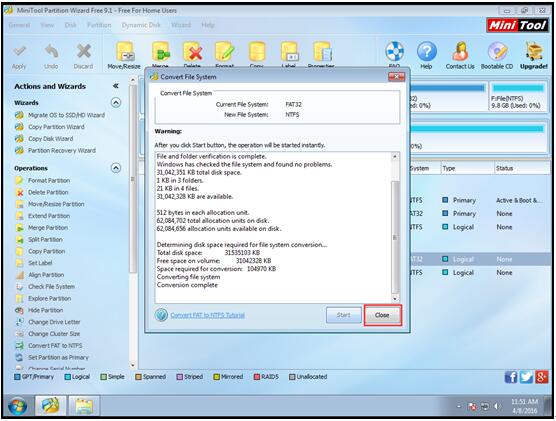Click log scrollbar down arrow in dialog
This screenshot has width=556, height=421.
tap(395, 299)
